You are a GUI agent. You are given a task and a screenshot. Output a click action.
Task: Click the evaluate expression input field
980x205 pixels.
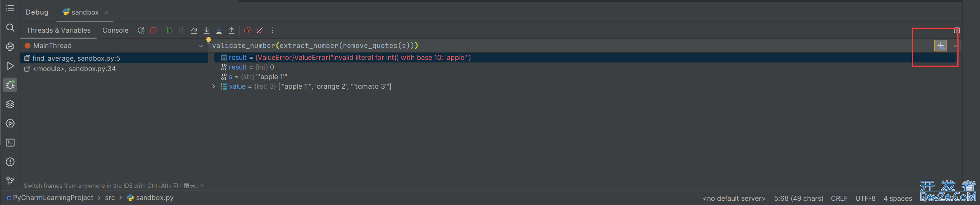coord(571,46)
